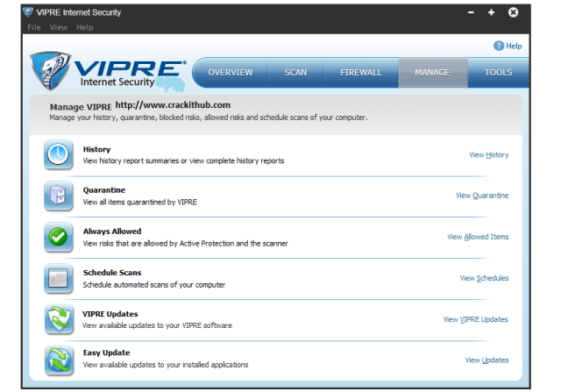Switch to the Firewall tab

point(361,72)
